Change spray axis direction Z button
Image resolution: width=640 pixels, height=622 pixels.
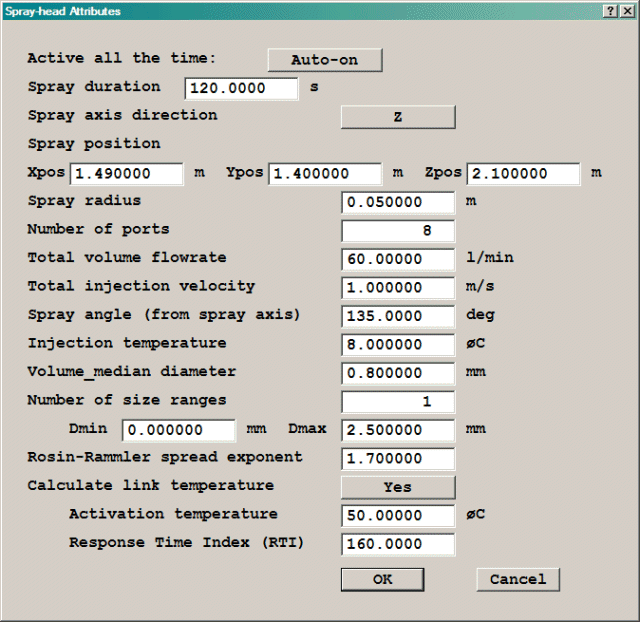[x=398, y=117]
